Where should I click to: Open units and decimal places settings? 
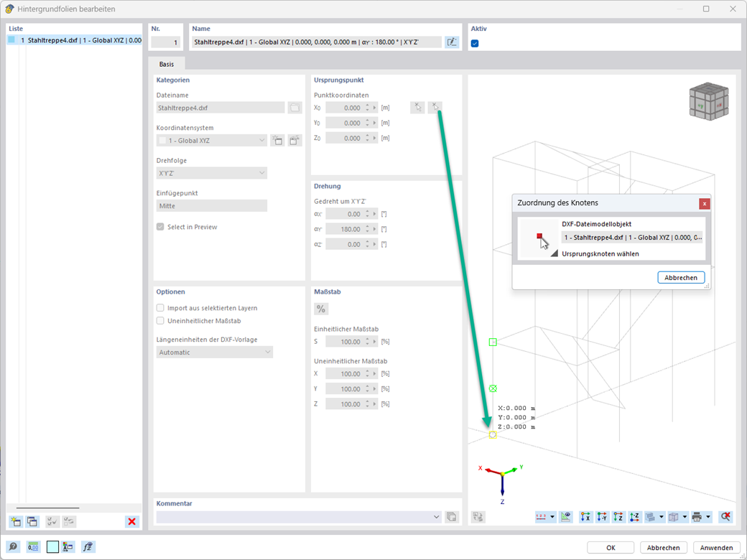point(33,546)
